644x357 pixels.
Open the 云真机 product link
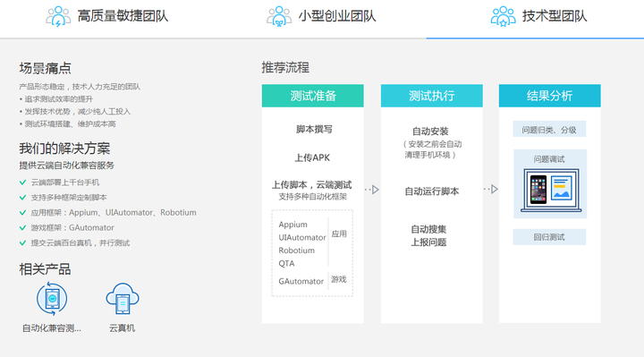click(x=122, y=328)
